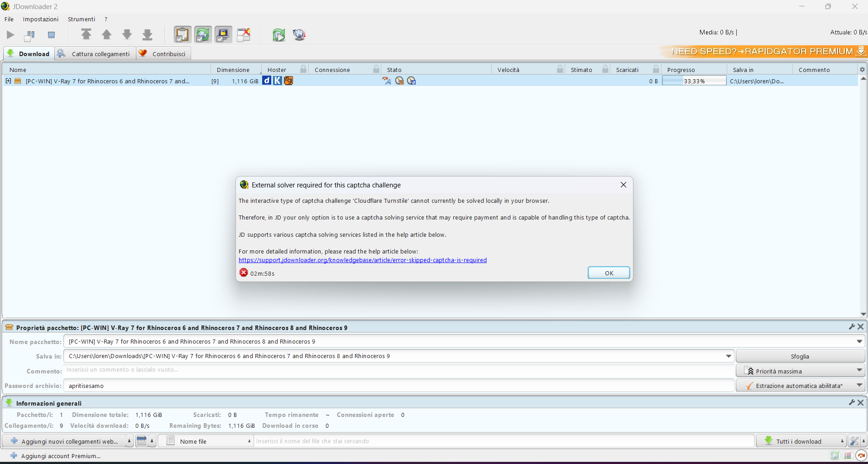The height and width of the screenshot is (464, 868).
Task: Toggle clipboard monitoring
Action: coord(182,34)
